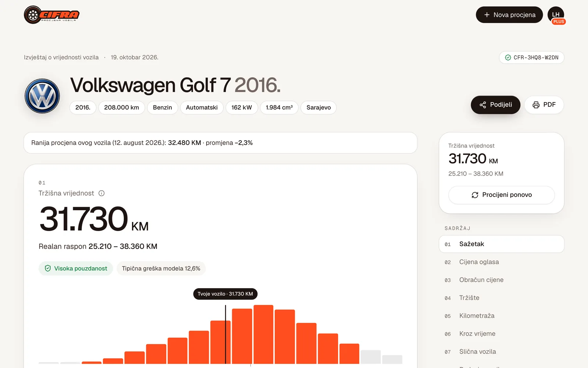588x368 pixels.
Task: Click the 208.000 km mileage chip
Action: 122,107
